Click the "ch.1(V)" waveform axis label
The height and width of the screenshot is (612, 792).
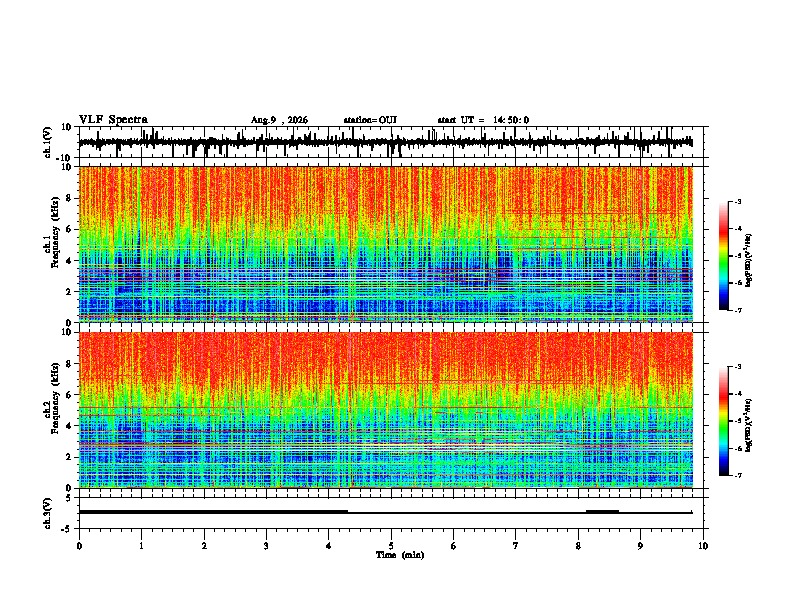(x=48, y=142)
